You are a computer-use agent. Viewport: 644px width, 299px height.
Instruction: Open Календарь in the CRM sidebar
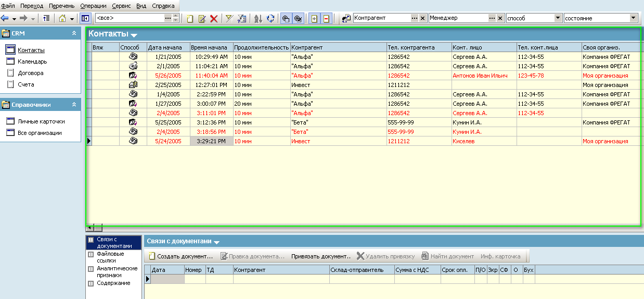point(32,62)
